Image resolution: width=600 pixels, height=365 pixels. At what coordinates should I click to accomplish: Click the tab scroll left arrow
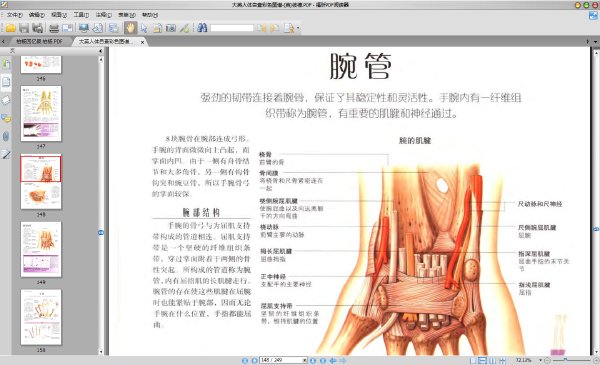pos(3,41)
